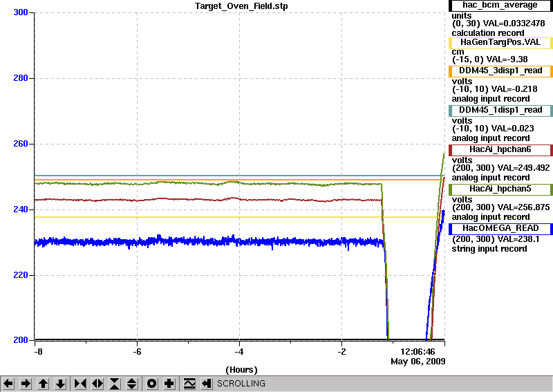Click the 'string input record' description text
The image size is (553, 392).
click(489, 249)
